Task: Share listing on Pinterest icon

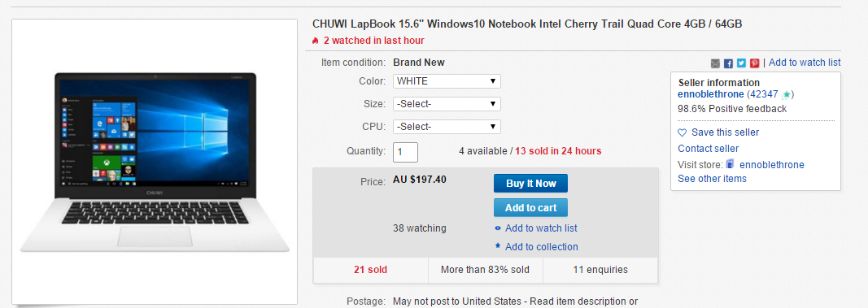Action: 755,63
